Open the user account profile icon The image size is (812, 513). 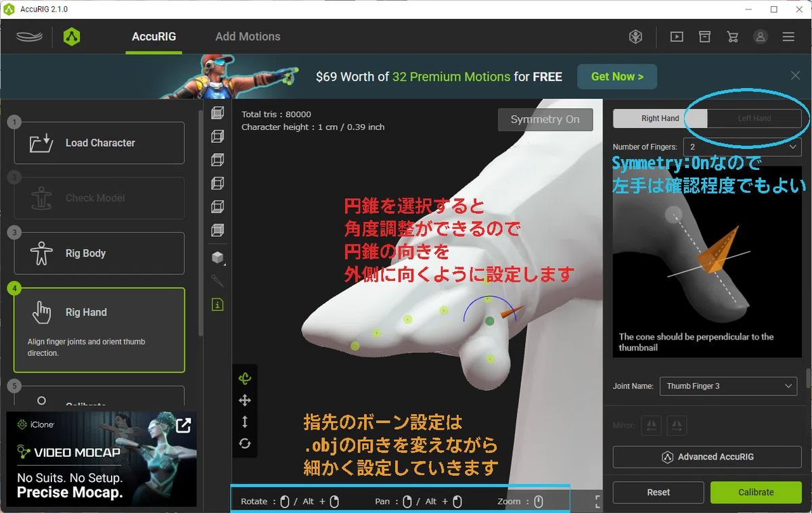click(x=761, y=37)
